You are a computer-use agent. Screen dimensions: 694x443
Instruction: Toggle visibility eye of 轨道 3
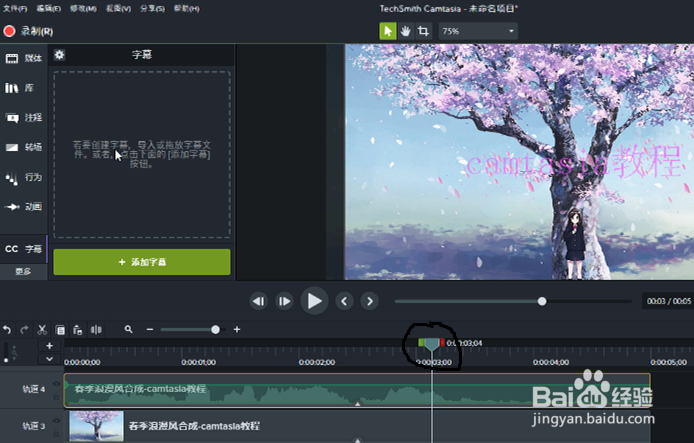[x=56, y=420]
